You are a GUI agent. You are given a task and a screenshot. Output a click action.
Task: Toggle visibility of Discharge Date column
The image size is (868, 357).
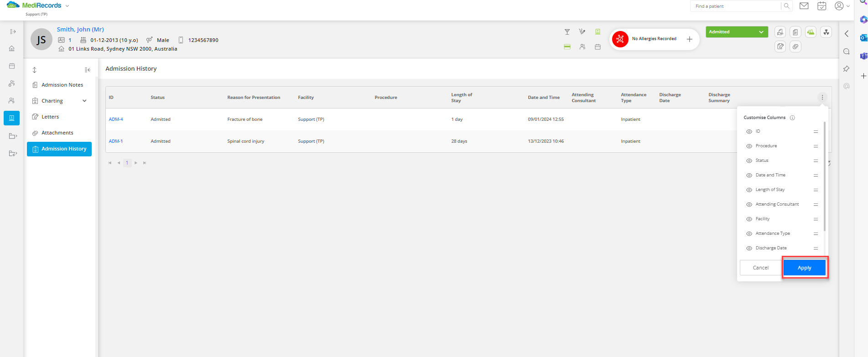(x=749, y=248)
